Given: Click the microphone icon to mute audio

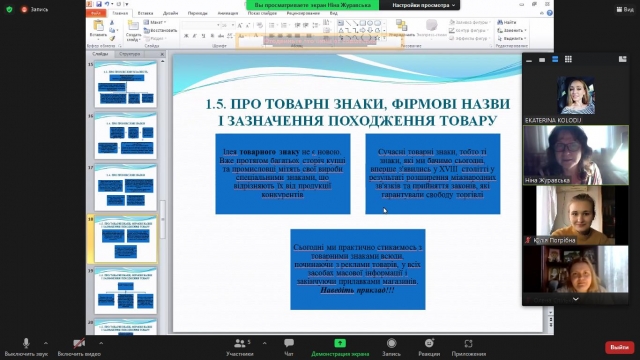Looking at the screenshot, I should pos(26,343).
